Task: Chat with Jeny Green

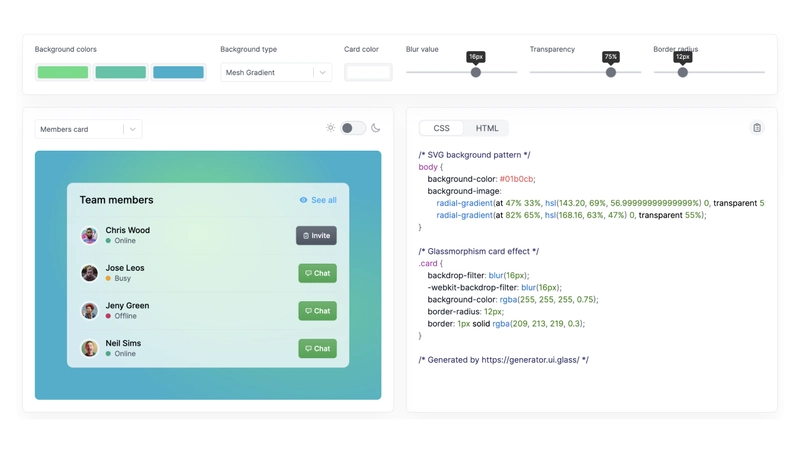Action: coord(317,311)
